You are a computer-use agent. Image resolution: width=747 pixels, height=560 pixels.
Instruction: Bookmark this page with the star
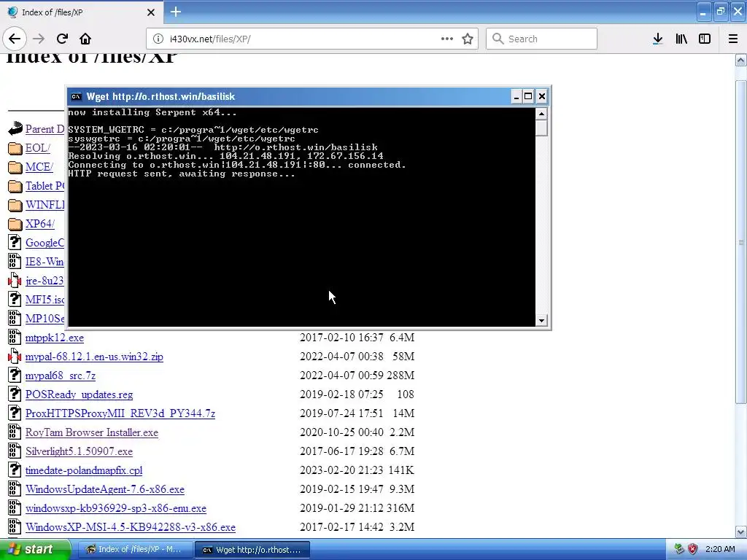pyautogui.click(x=468, y=39)
